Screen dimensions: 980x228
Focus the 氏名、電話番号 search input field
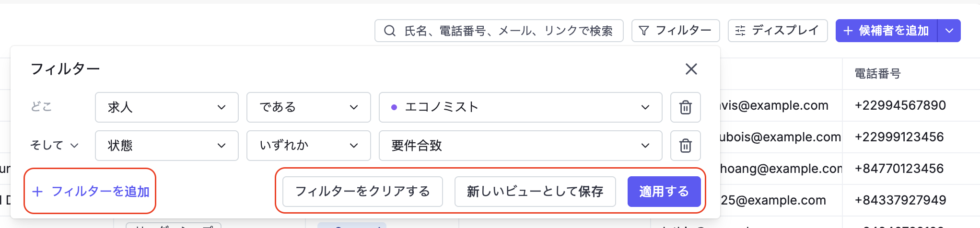pyautogui.click(x=499, y=31)
